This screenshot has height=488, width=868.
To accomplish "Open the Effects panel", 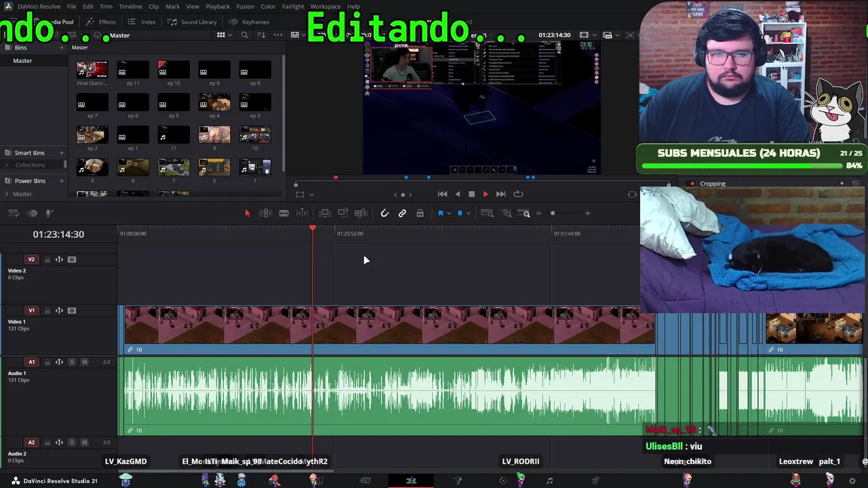I will 101,22.
